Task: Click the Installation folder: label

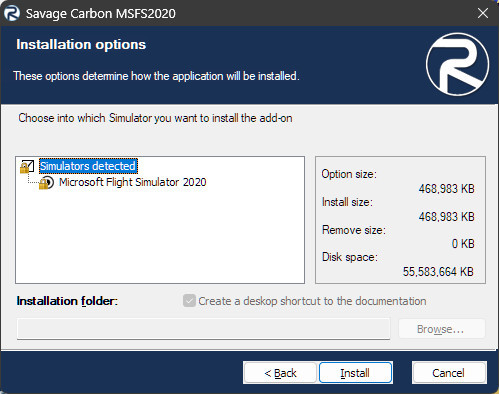Action: (67, 301)
